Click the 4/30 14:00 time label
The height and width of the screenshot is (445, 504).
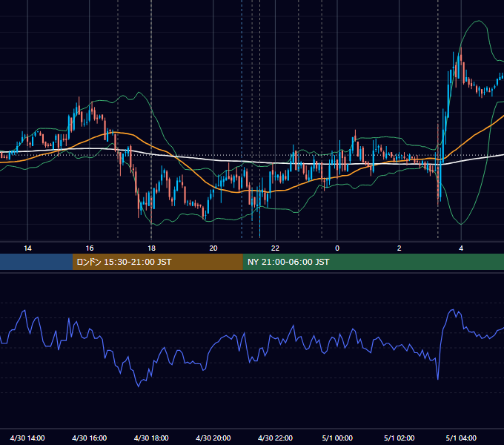tap(27, 438)
